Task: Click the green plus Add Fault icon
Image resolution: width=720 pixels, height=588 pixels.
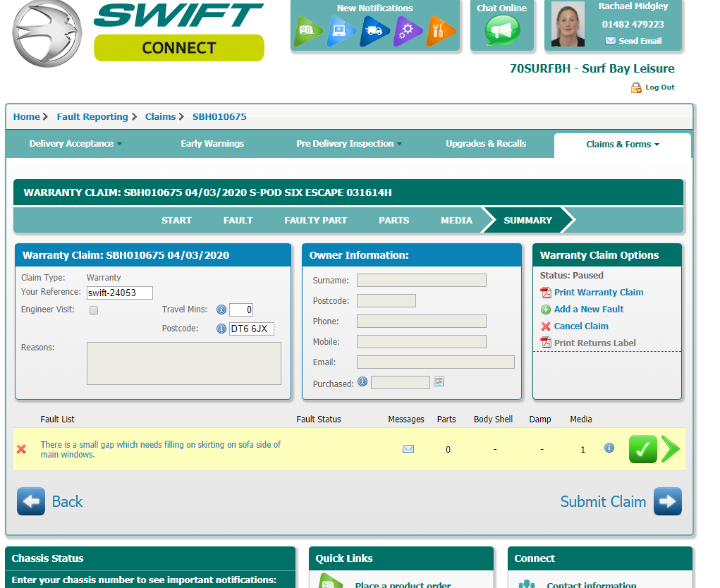Action: tap(546, 310)
